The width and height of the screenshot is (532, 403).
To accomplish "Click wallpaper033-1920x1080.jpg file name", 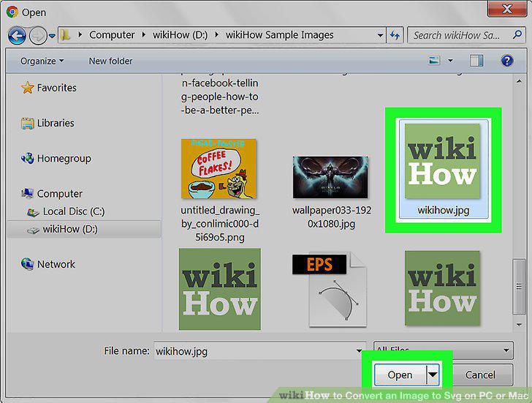I will point(332,217).
